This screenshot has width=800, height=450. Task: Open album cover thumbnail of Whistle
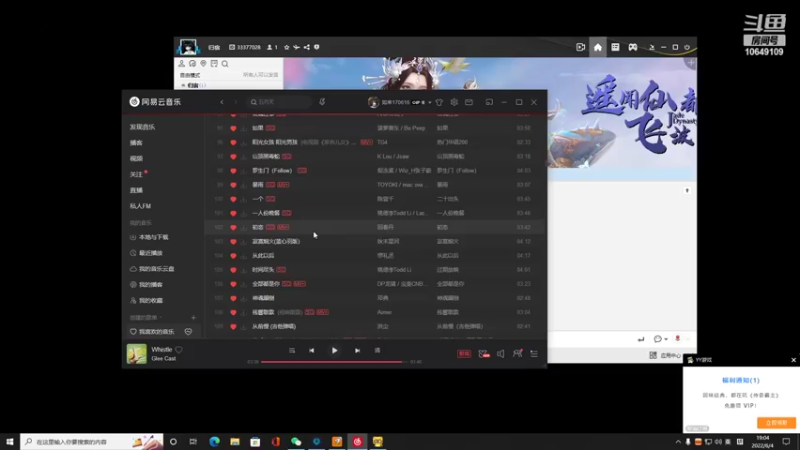137,354
